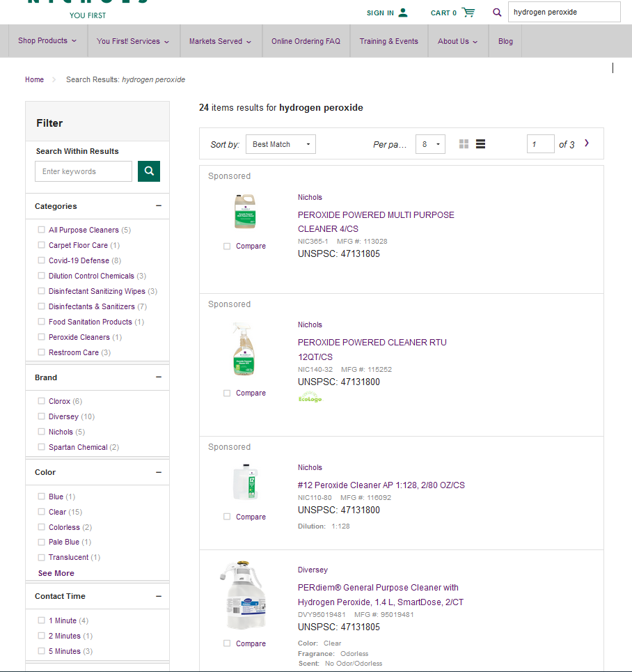Check the Translucent color filter
Image resolution: width=632 pixels, height=672 pixels.
point(42,557)
